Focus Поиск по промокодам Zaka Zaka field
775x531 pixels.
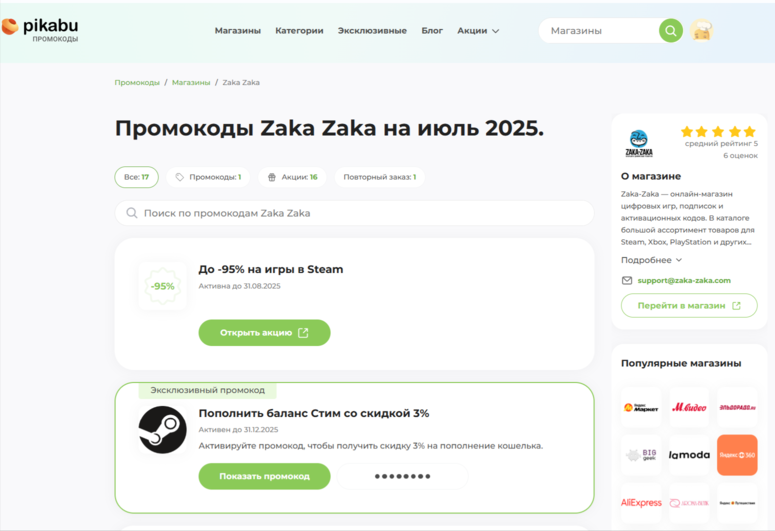coord(354,213)
